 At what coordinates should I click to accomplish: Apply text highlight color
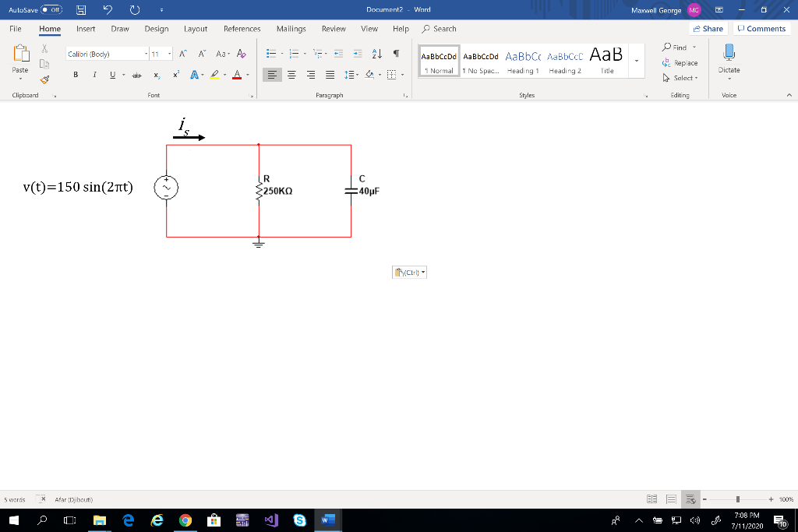tap(216, 74)
